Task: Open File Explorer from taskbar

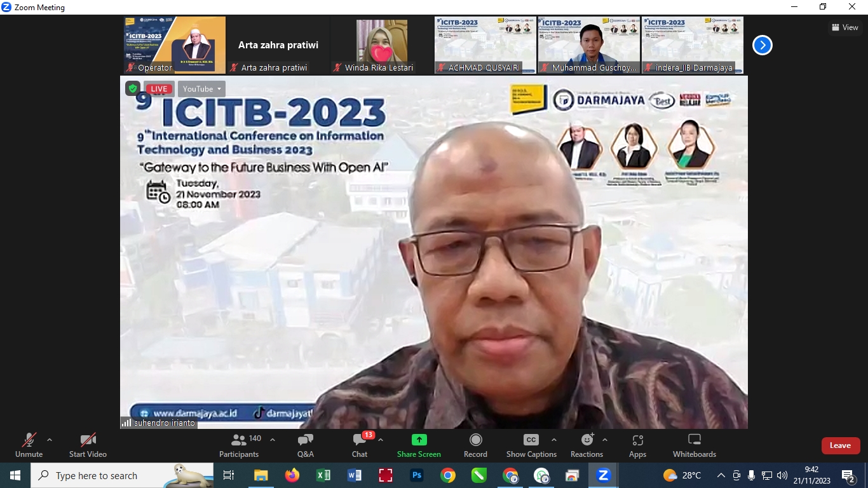Action: pos(261,475)
